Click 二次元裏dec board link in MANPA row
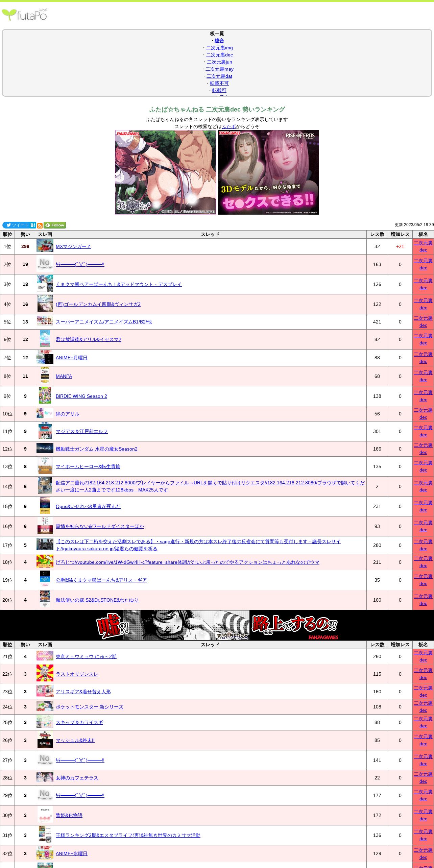 (x=423, y=376)
